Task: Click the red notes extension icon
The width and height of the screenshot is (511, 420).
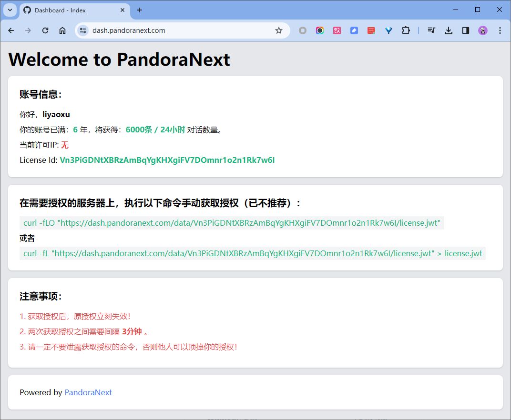Action: point(371,30)
